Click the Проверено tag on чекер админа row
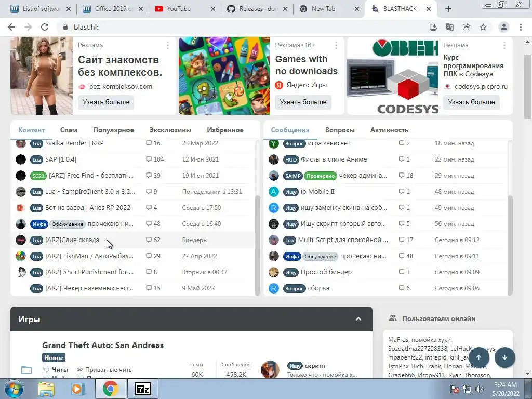 click(320, 176)
